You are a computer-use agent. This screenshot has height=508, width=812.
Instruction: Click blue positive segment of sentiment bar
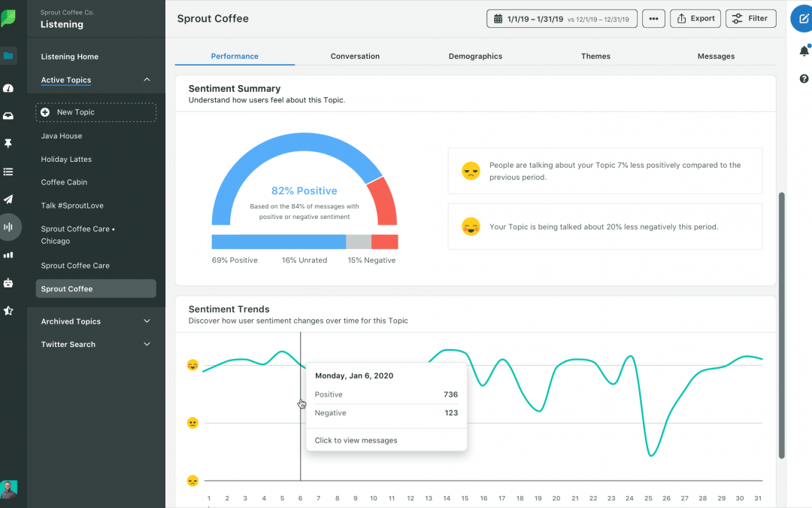(x=279, y=242)
